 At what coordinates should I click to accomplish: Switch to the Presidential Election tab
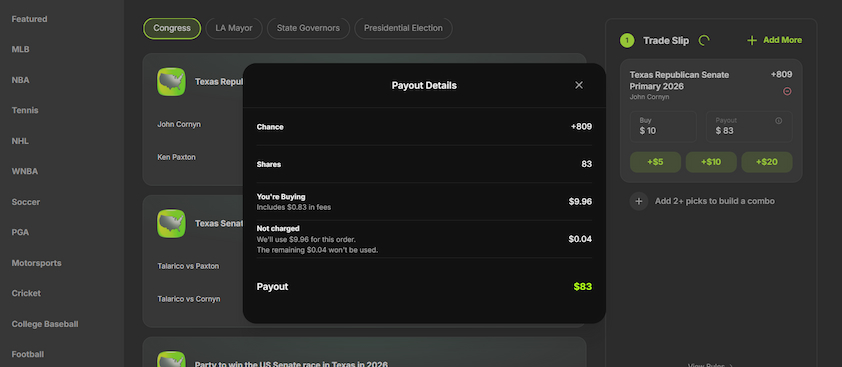point(403,28)
